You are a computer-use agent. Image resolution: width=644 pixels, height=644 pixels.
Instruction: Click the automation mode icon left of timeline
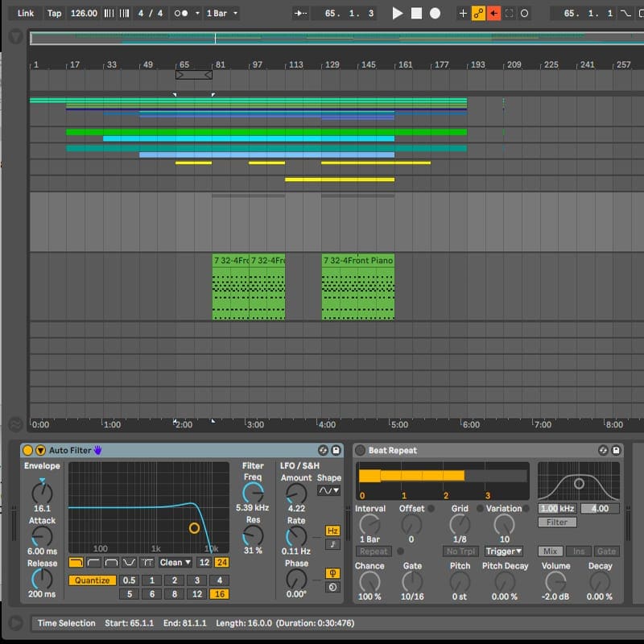pos(15,424)
